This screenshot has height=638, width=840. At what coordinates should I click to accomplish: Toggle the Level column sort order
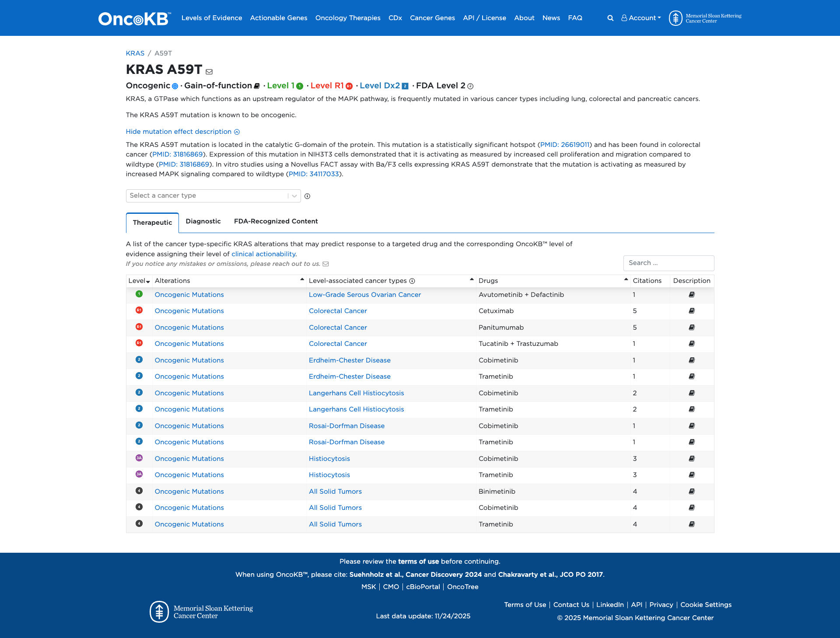148,282
